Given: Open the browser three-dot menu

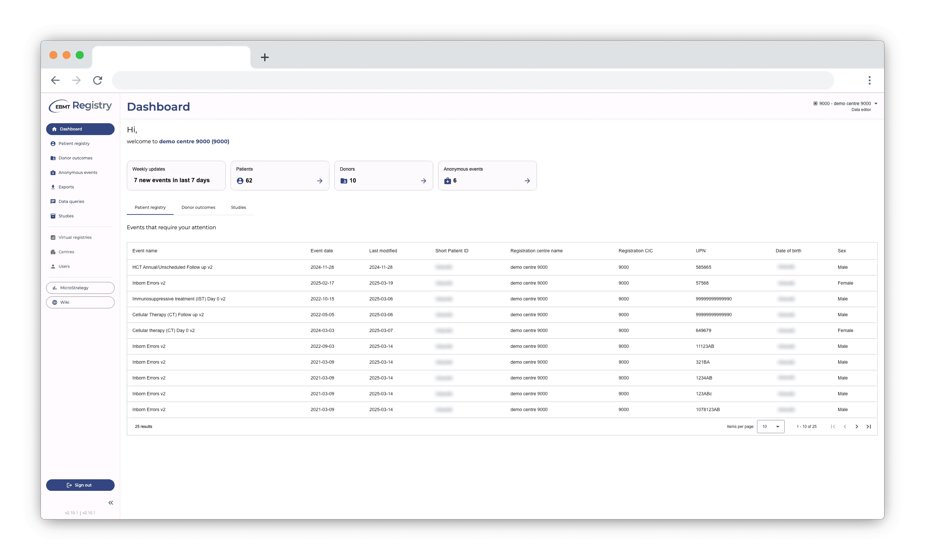Looking at the screenshot, I should point(869,80).
